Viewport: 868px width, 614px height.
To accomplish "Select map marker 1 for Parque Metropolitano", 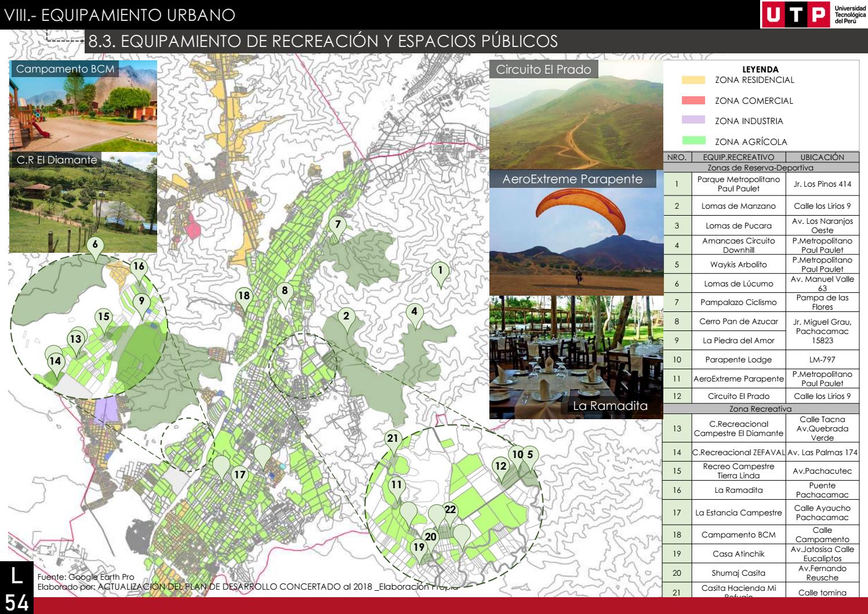I will pyautogui.click(x=440, y=269).
